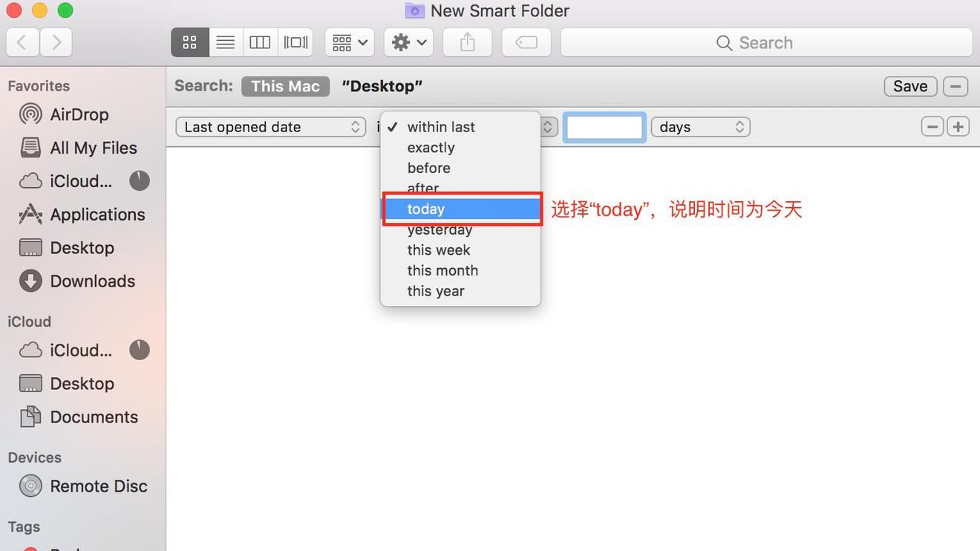Add a new search criterion with the plus button

pyautogui.click(x=958, y=126)
